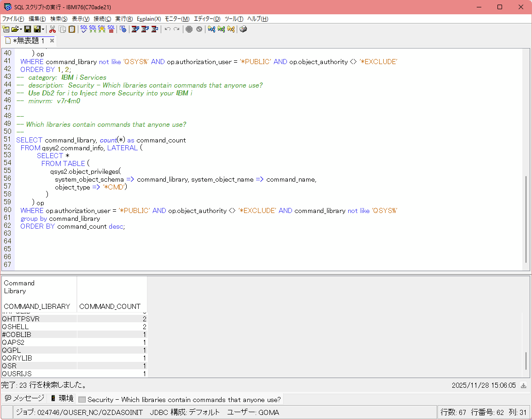Place cursor at end of ORDER BY command_count desc

(x=125, y=226)
